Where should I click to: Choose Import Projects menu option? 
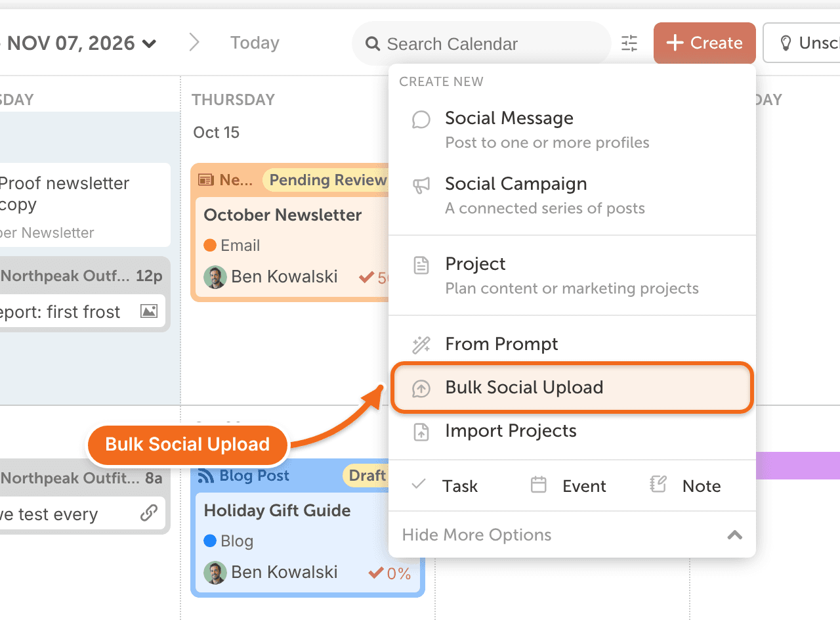click(x=572, y=431)
